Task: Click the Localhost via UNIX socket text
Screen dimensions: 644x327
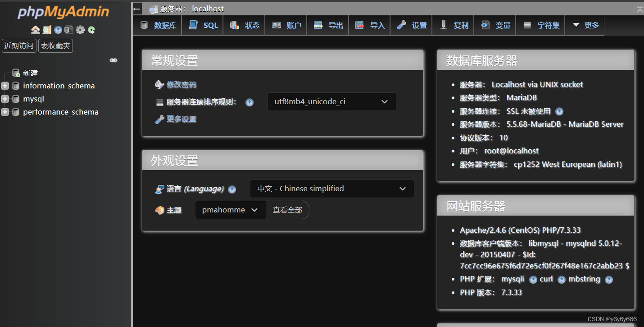Action: [x=537, y=84]
